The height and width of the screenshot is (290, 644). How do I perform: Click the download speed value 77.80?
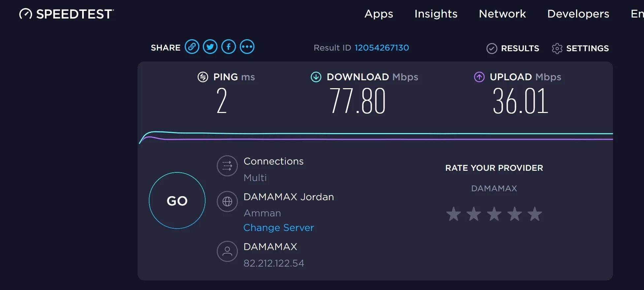pyautogui.click(x=358, y=101)
